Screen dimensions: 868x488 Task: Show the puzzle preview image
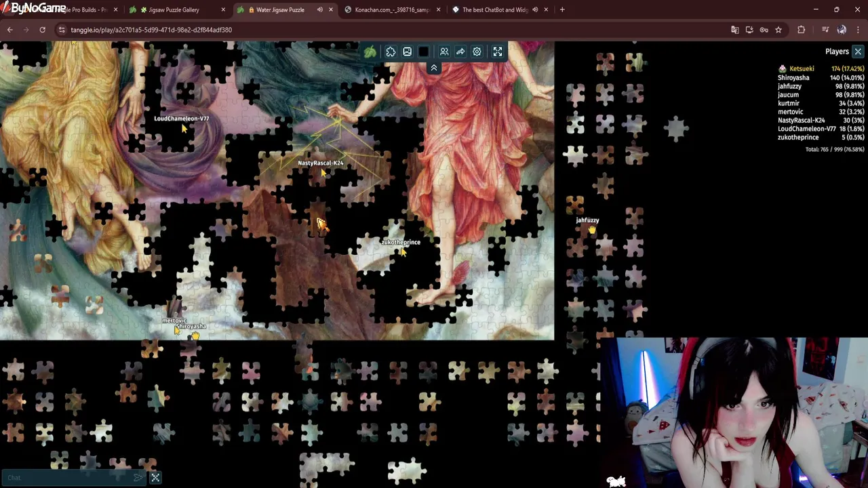407,52
